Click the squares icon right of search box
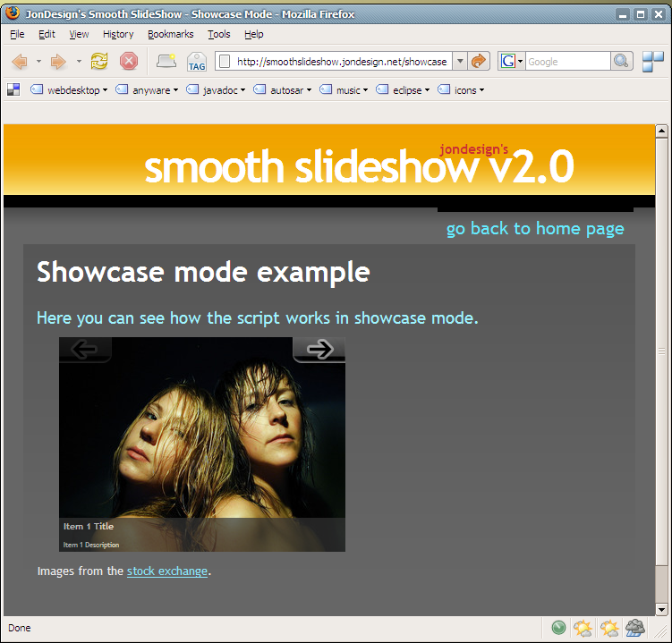This screenshot has height=643, width=672. [652, 61]
